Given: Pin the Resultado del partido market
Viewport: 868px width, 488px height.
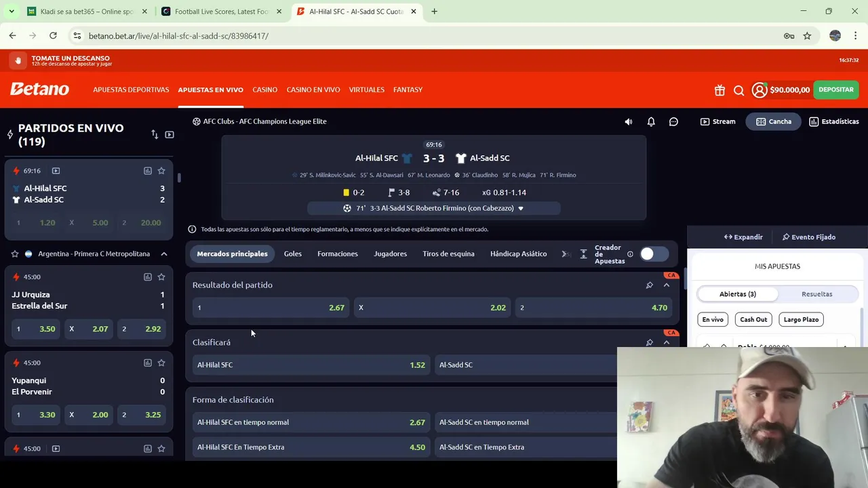Looking at the screenshot, I should pos(649,285).
